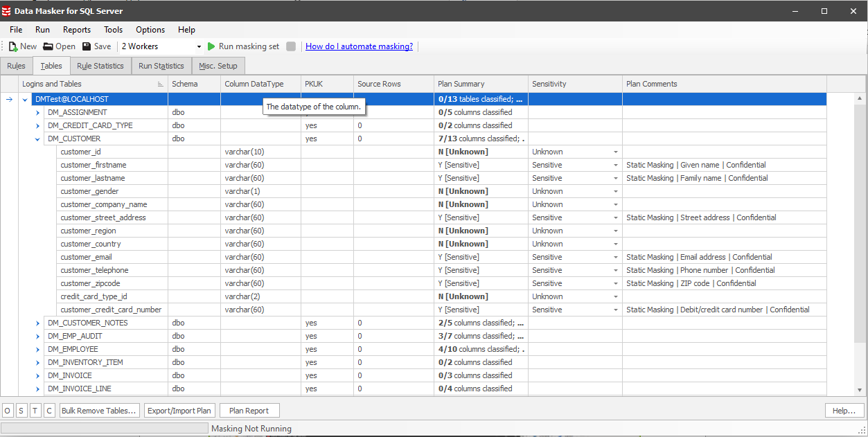Open the Tools menu

pos(113,30)
